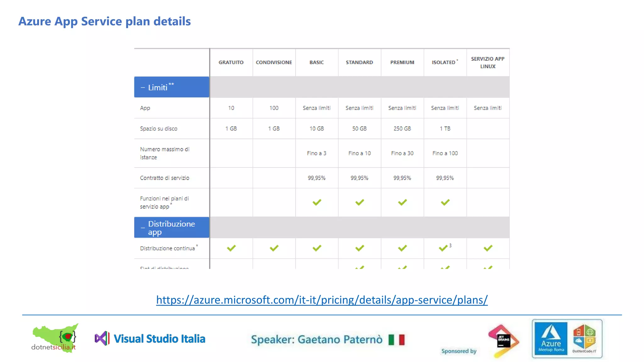The image size is (644, 362).
Task: Select the GRATUITO column header
Action: point(231,62)
